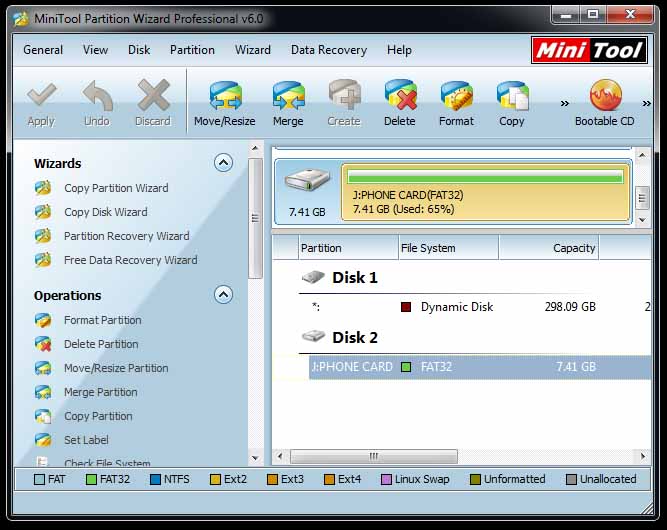Choose the Set Label operation link
This screenshot has height=530, width=667.
(86, 440)
